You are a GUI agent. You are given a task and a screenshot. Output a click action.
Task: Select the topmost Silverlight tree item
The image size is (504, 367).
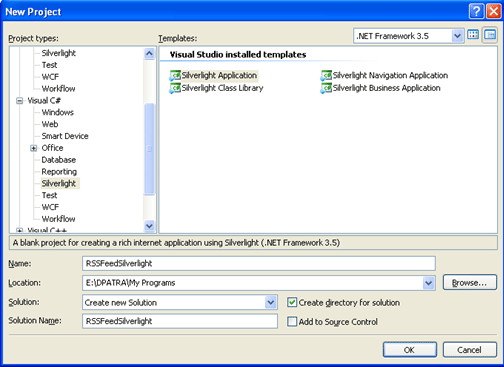[x=59, y=53]
